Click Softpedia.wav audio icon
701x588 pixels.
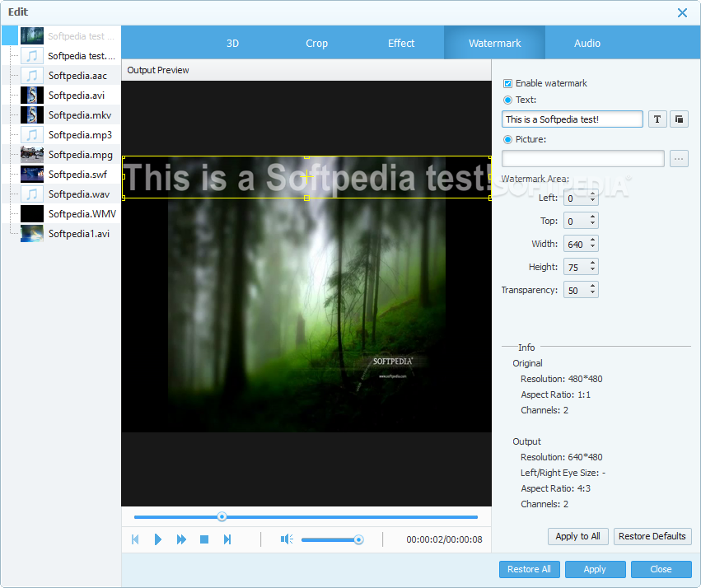coord(32,194)
